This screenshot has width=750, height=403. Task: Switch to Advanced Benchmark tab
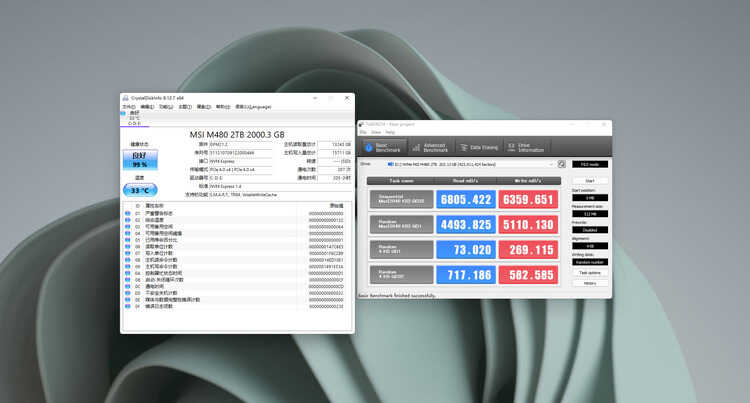[430, 147]
